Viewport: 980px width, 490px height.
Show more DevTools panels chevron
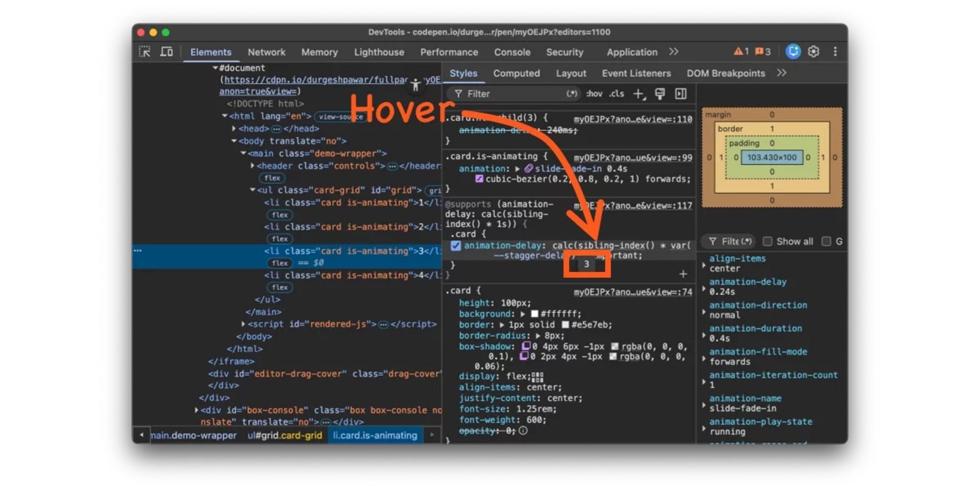pos(674,51)
